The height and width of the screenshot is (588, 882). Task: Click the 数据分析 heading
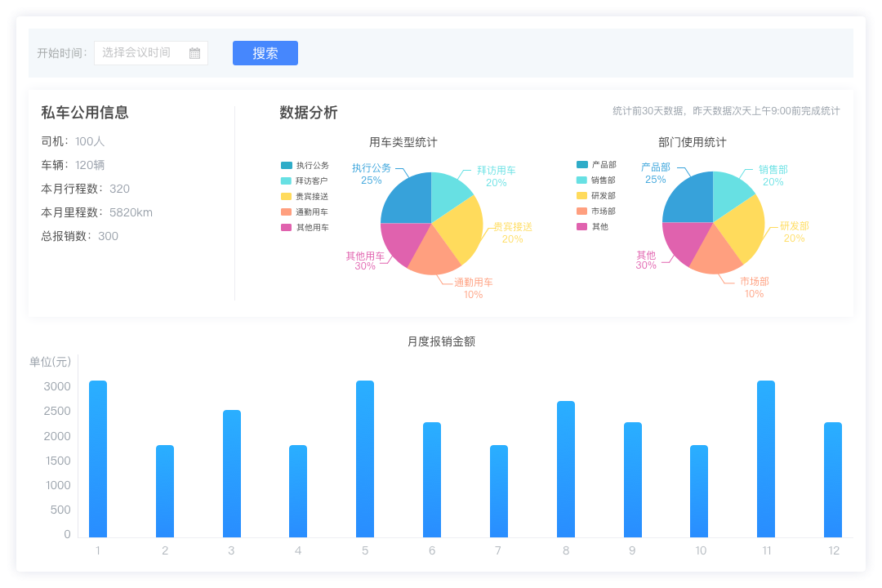click(309, 113)
